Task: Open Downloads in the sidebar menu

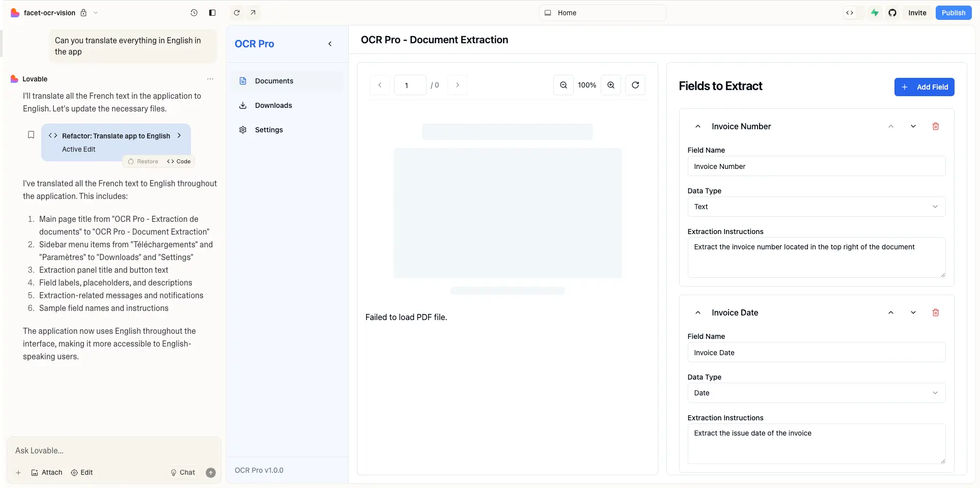Action: click(273, 105)
